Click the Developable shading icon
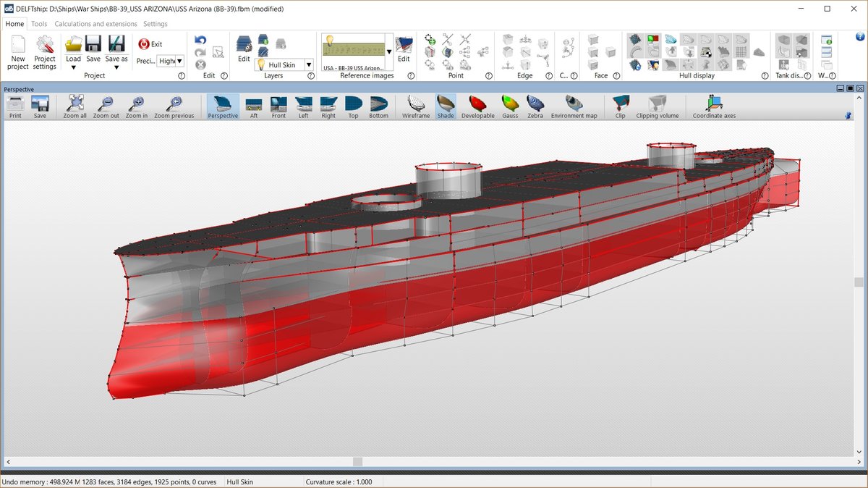The image size is (868, 488). pos(477,106)
